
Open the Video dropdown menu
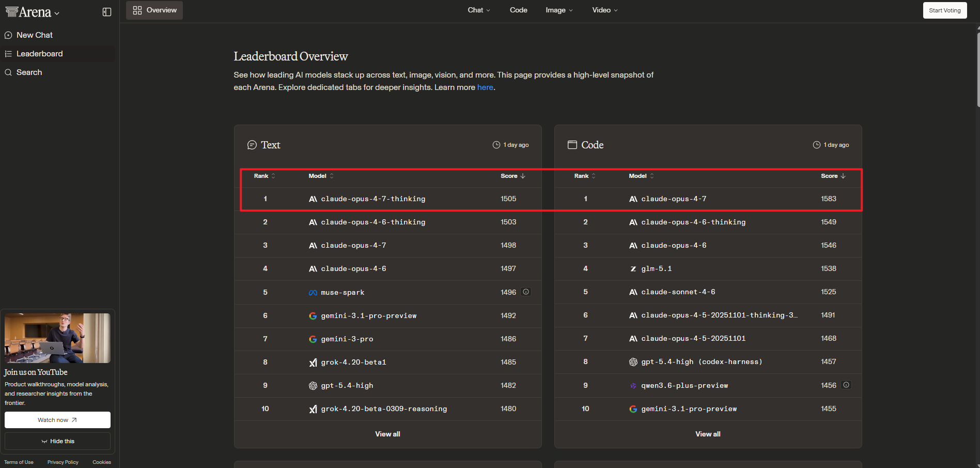(x=605, y=10)
